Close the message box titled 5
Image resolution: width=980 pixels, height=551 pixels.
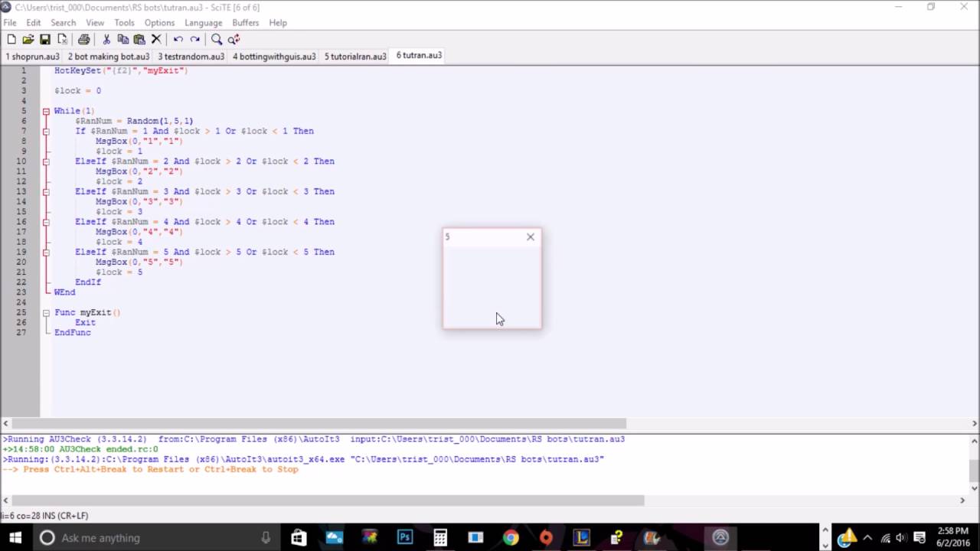tap(531, 237)
